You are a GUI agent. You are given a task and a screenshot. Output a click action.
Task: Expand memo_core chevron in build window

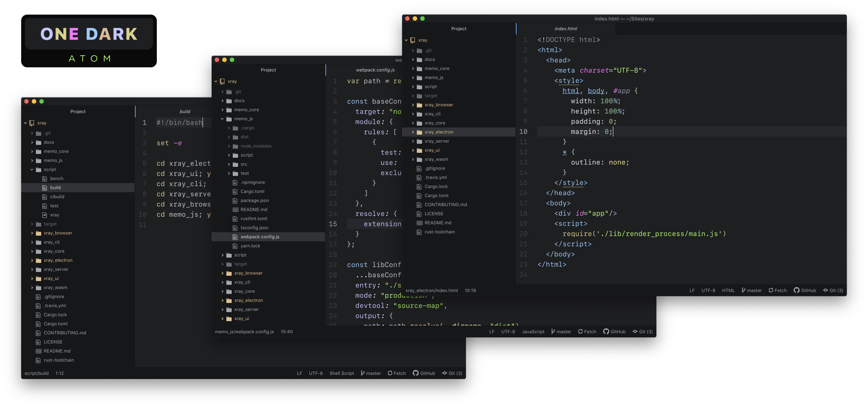pyautogui.click(x=32, y=151)
